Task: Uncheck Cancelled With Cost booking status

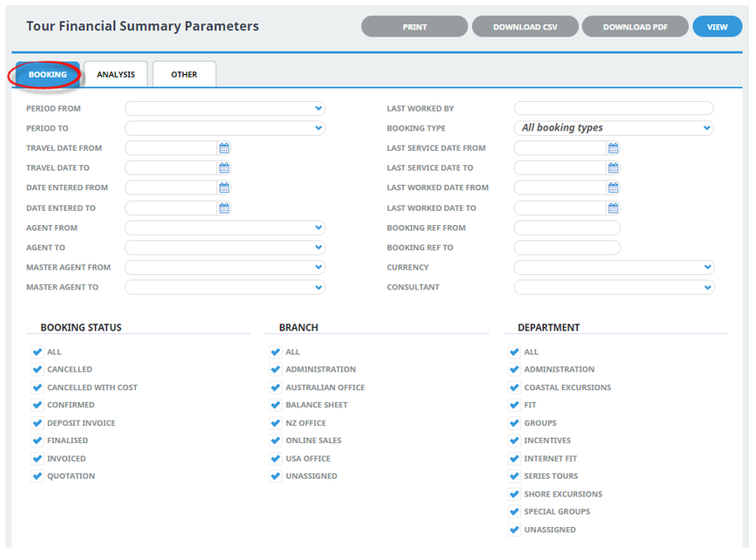Action: [x=38, y=388]
